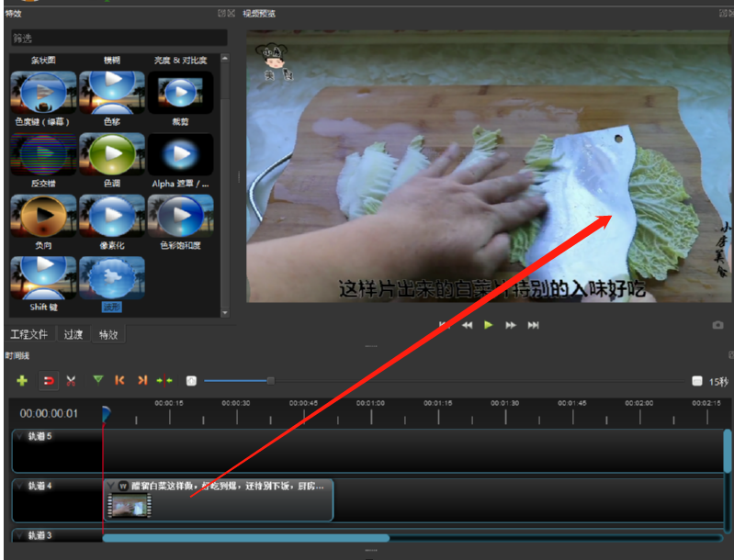Toggle the red magnet snapping tool
Screen dimensions: 734x560
[48, 380]
